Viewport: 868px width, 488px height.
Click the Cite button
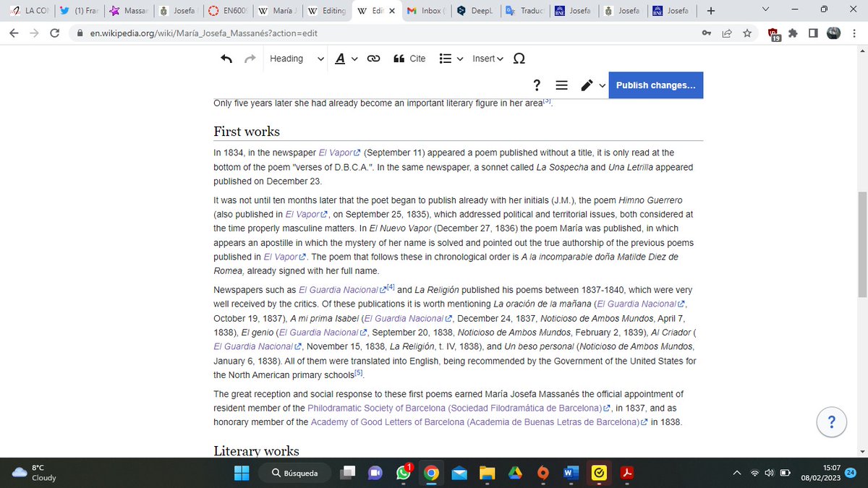click(409, 59)
